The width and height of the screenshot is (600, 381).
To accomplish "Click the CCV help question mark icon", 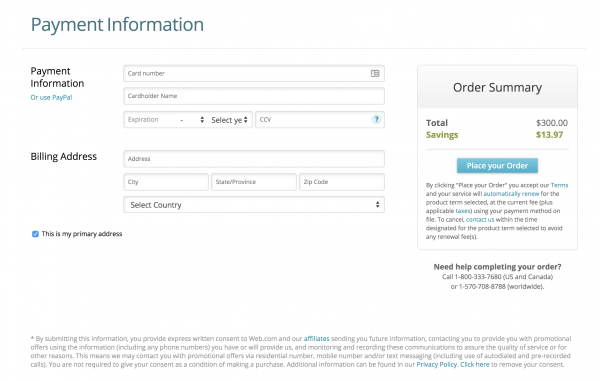I will pyautogui.click(x=377, y=119).
